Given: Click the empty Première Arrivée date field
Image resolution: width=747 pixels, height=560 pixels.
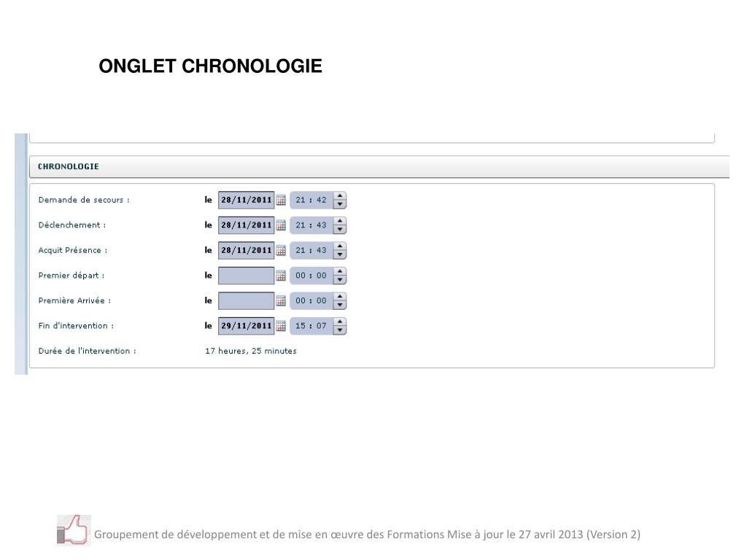Looking at the screenshot, I should tap(247, 301).
